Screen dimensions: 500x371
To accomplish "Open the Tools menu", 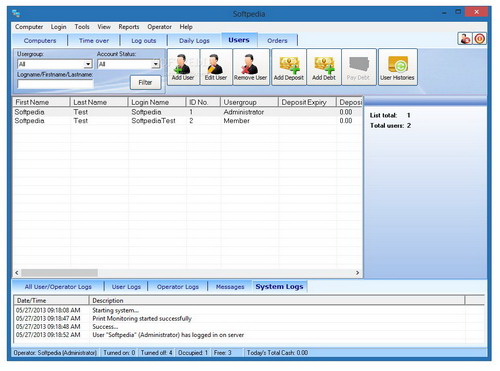I will tap(82, 27).
